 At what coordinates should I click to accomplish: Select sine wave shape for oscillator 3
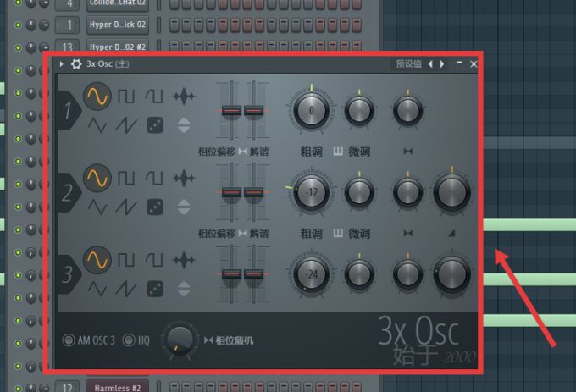(x=97, y=260)
